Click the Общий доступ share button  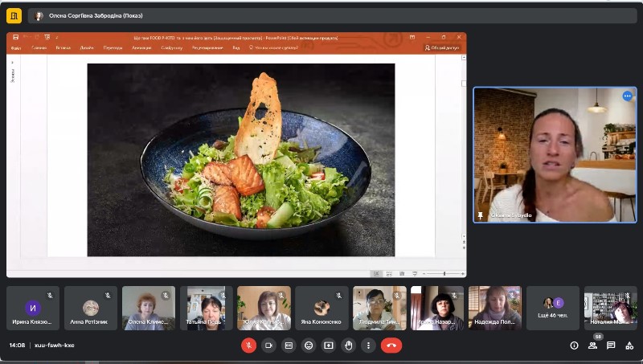click(442, 48)
